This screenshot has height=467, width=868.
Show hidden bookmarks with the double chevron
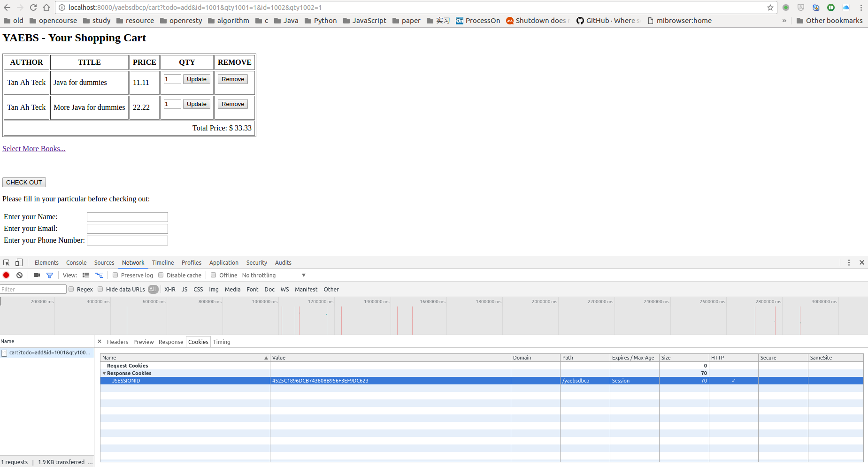tap(784, 21)
